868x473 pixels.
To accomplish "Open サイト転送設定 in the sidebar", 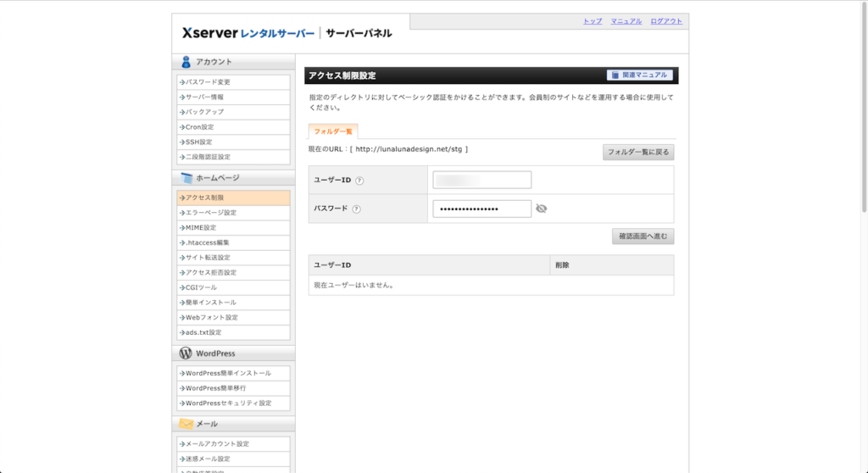I will tap(234, 258).
